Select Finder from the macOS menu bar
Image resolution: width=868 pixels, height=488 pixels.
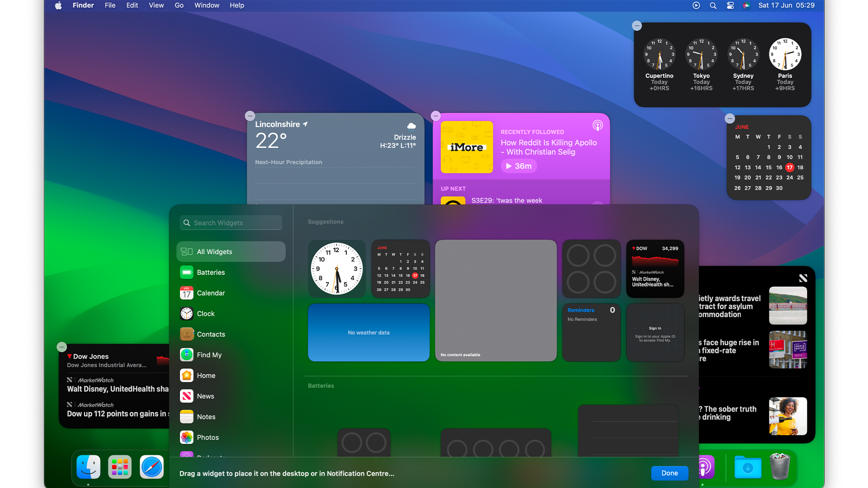click(82, 5)
